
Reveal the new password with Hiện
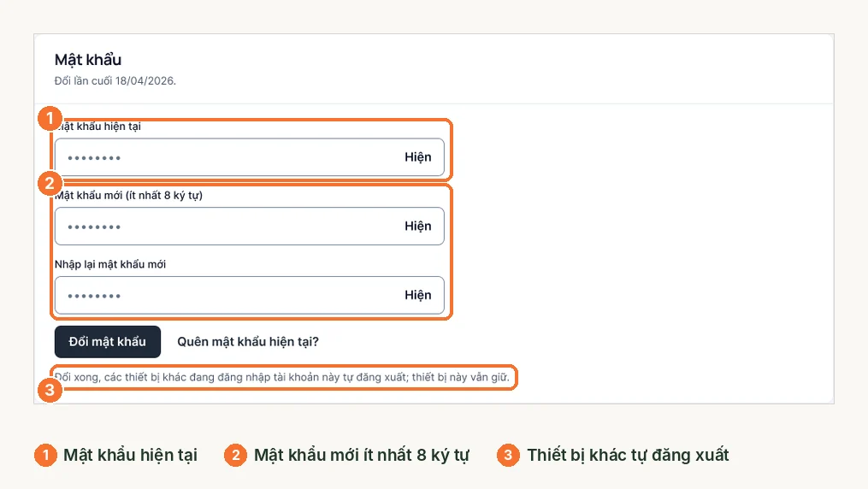point(418,227)
